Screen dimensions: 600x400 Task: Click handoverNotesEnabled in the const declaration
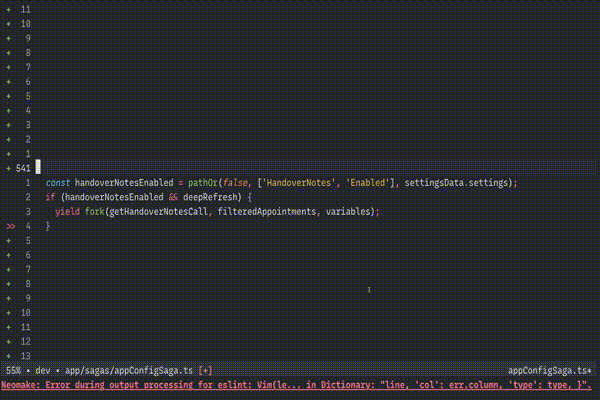(124, 183)
